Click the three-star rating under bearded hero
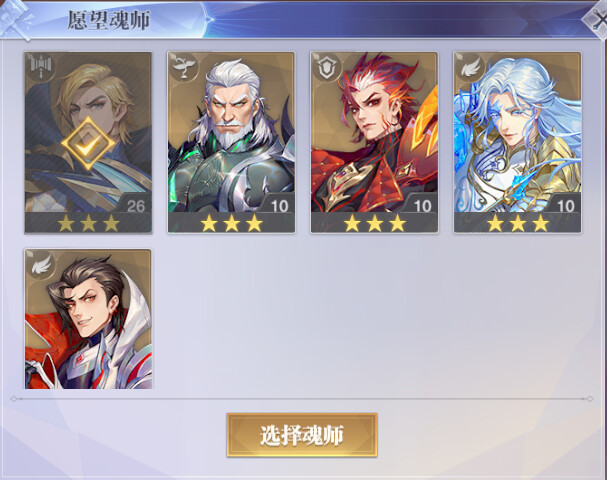Viewport: 607px width, 480px height. click(231, 223)
